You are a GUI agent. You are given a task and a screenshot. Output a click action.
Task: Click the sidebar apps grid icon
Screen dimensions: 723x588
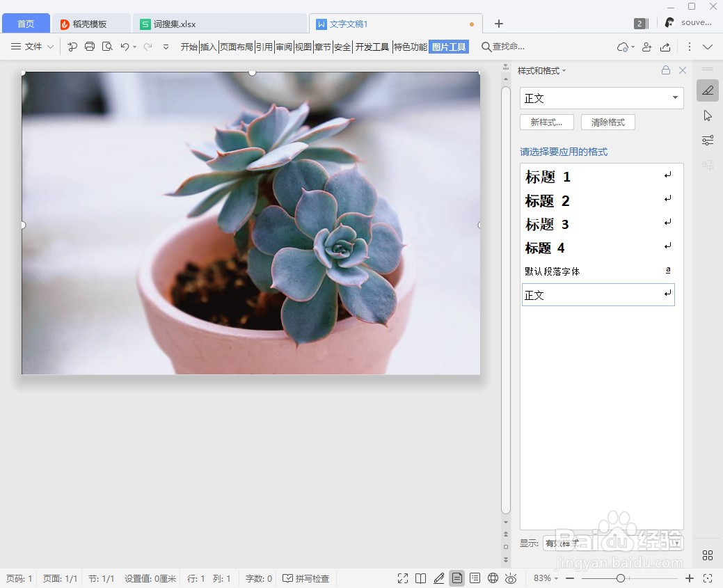pos(708,555)
